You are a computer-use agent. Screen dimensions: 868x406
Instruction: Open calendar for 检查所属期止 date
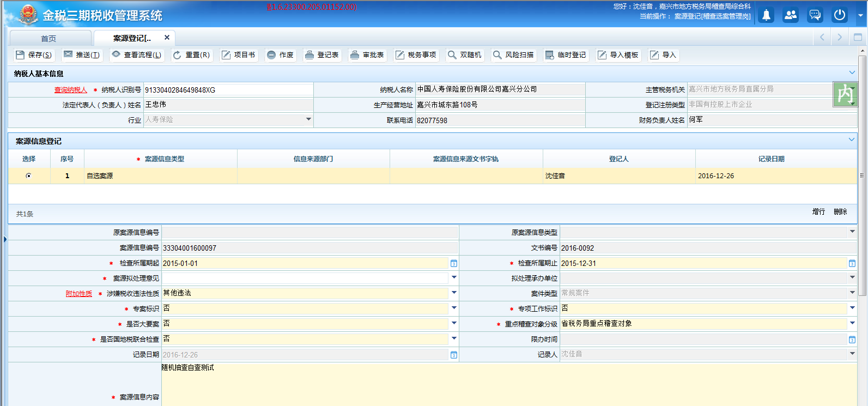coord(852,263)
